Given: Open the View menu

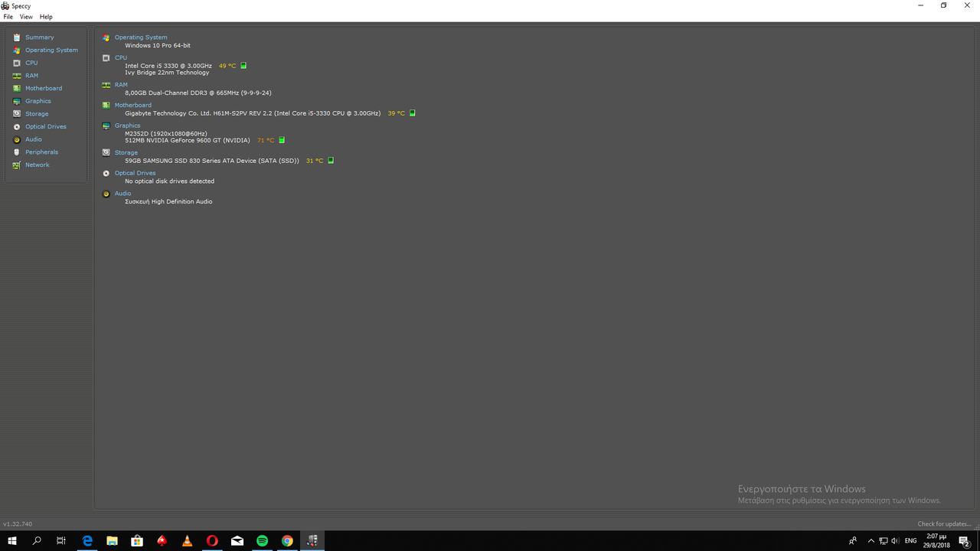Looking at the screenshot, I should point(26,17).
